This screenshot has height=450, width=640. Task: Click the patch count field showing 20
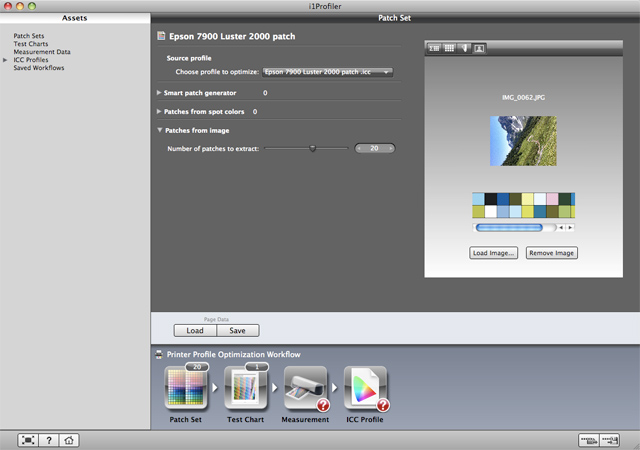coord(375,148)
